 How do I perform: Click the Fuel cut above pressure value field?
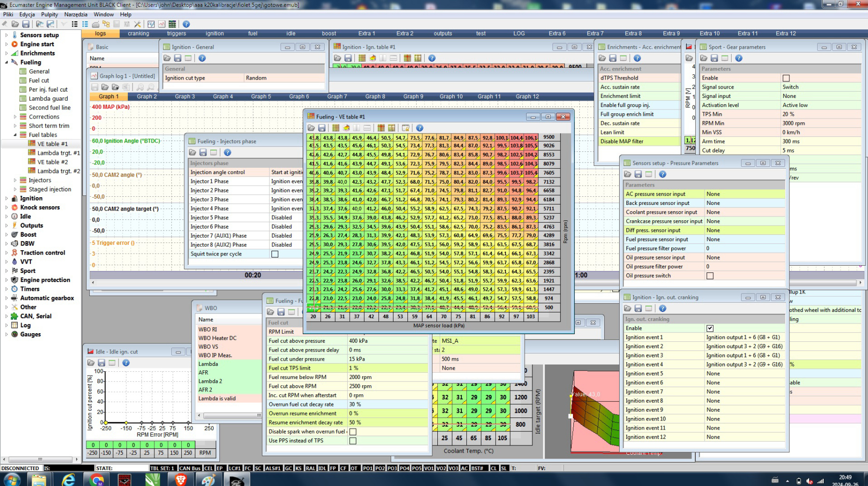(387, 341)
